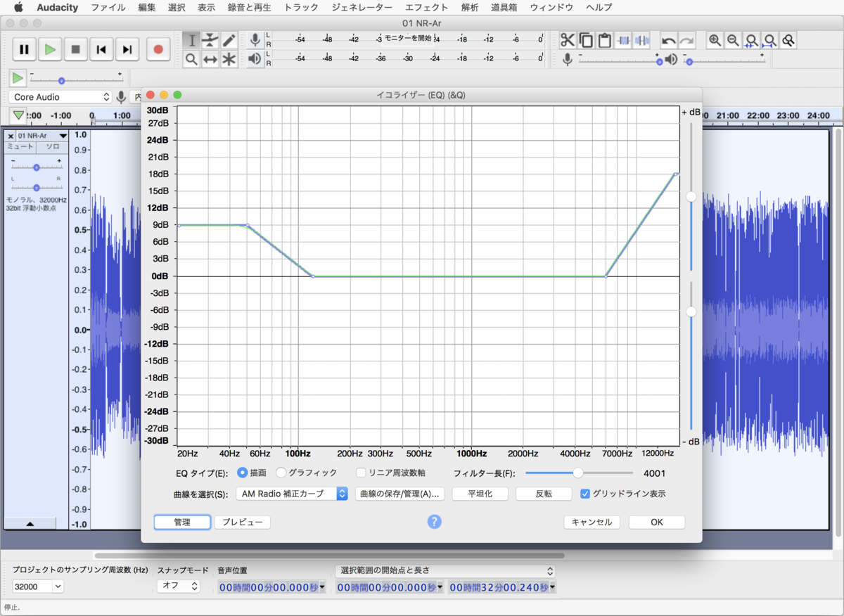Select the I-beam Selection tool
Viewport: 844px width, 616px height.
tap(191, 41)
